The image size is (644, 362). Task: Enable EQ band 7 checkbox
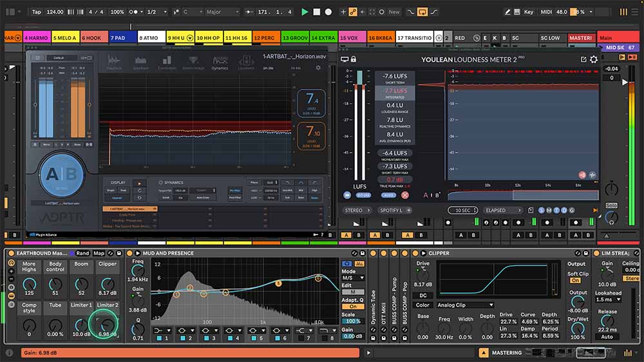click(301, 338)
